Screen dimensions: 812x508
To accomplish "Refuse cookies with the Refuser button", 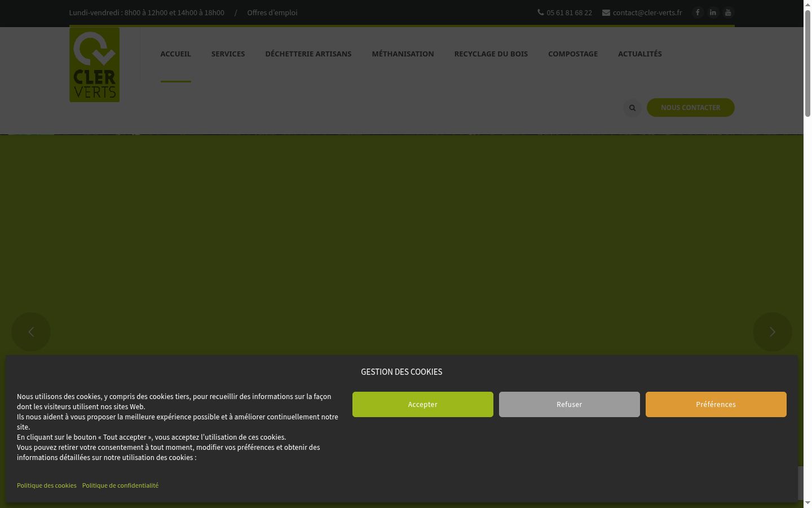I will pos(570,405).
